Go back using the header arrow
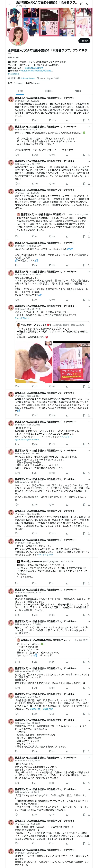The height and width of the screenshot is (868, 98). click(9, 4)
